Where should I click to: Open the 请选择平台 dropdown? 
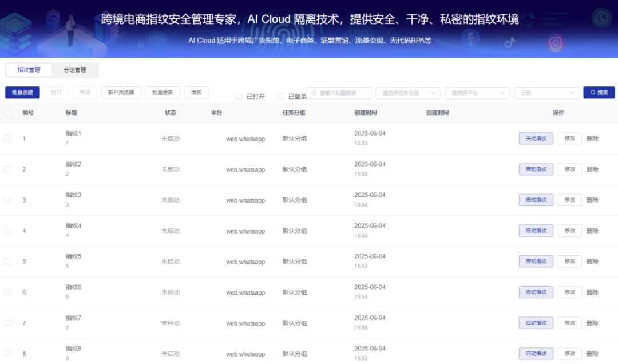[x=477, y=93]
